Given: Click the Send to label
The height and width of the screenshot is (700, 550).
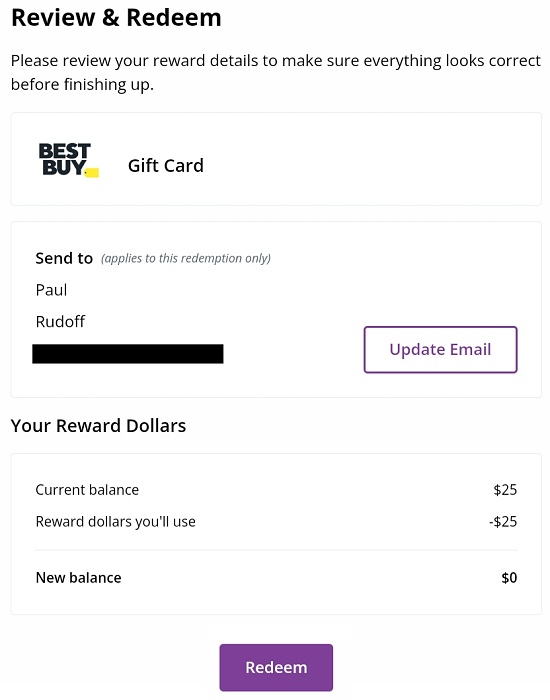Looking at the screenshot, I should [x=64, y=258].
